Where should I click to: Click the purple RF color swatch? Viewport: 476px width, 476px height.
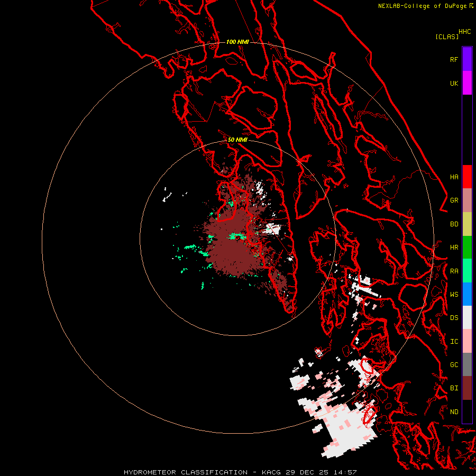coord(467,59)
